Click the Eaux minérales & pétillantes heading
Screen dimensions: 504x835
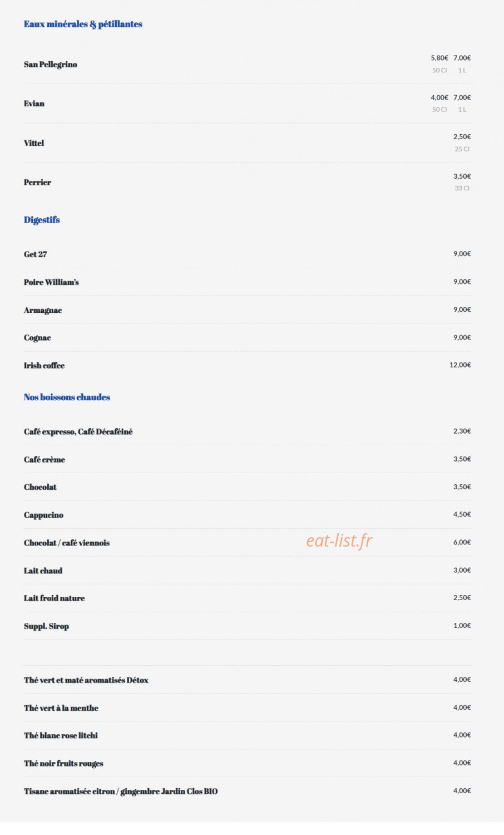[x=83, y=24]
